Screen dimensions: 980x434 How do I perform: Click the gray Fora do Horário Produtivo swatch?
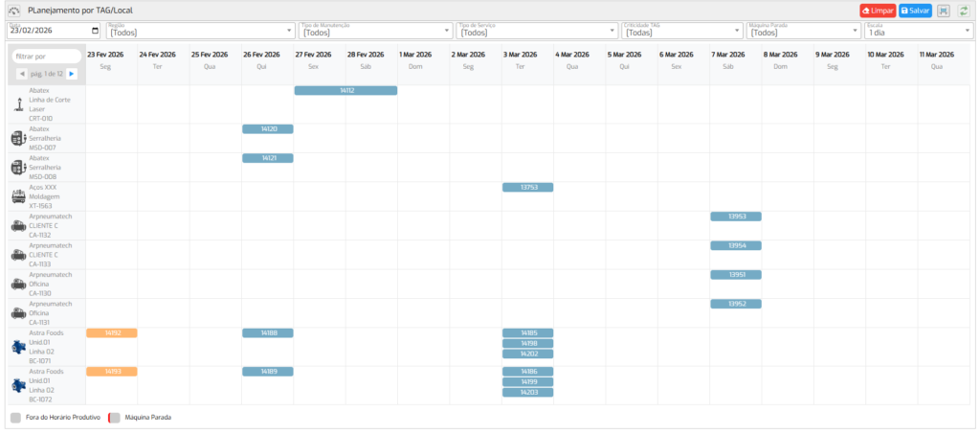[x=15, y=418]
